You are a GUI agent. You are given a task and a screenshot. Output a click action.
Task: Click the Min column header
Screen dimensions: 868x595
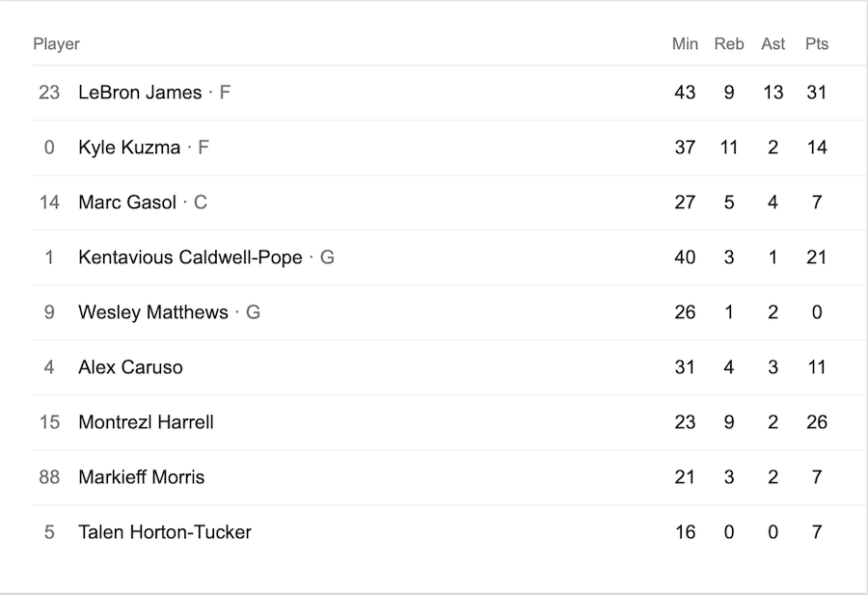click(x=685, y=43)
